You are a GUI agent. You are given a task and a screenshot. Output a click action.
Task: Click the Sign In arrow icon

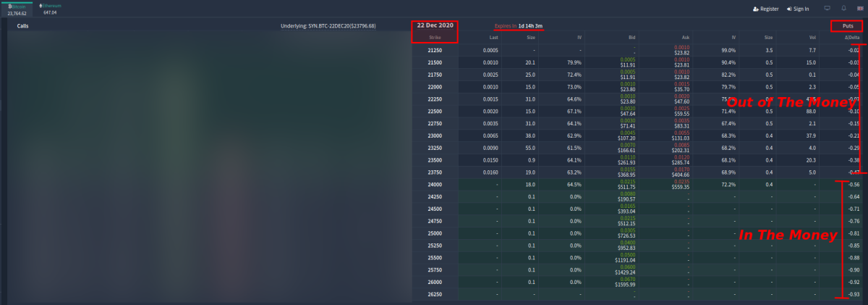(788, 9)
